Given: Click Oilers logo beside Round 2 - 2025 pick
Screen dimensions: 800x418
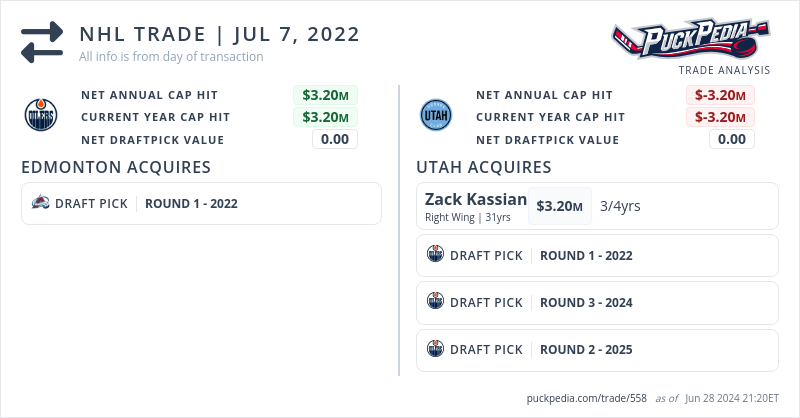Looking at the screenshot, I should point(435,349).
